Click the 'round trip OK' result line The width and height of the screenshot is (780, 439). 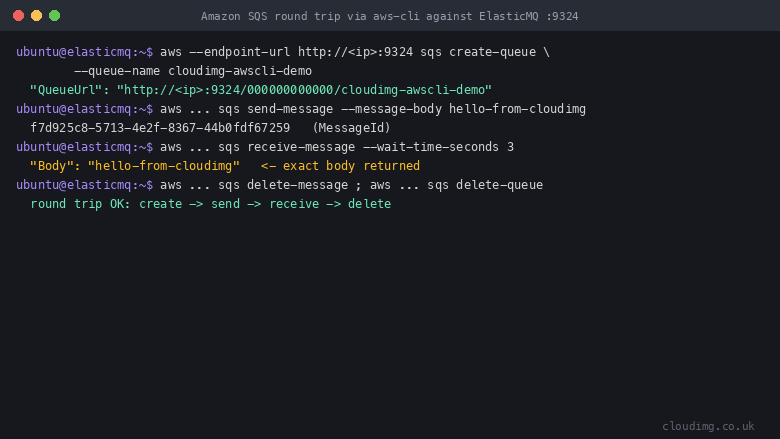pyautogui.click(x=211, y=204)
